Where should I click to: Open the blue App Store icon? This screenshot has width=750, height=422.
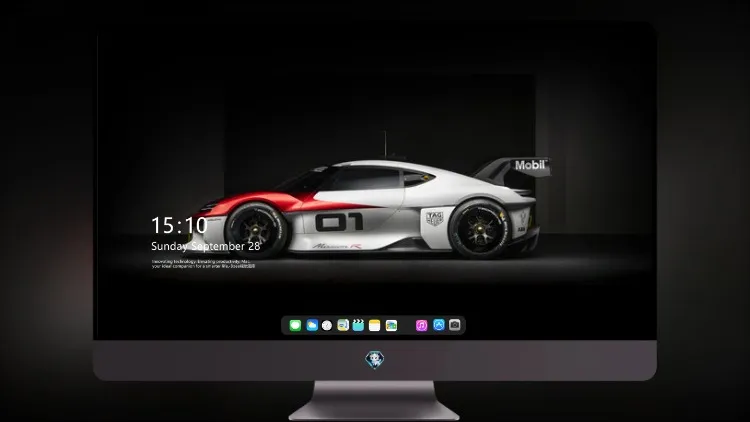(439, 325)
